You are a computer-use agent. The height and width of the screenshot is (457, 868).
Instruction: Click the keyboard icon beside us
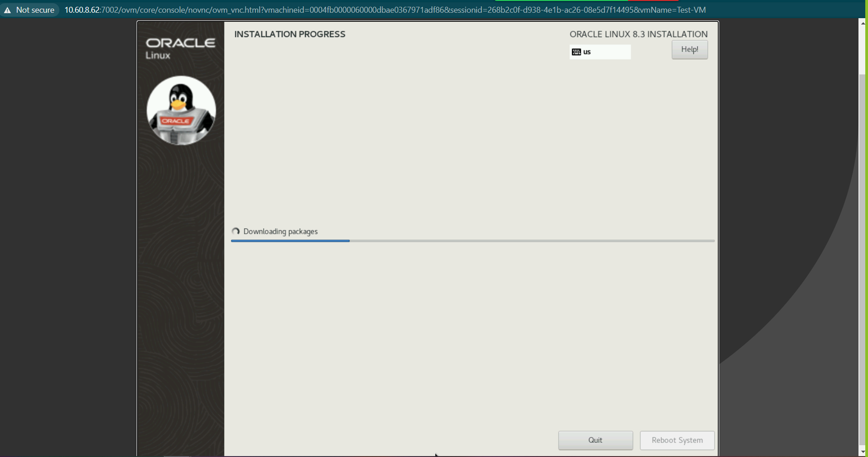tap(576, 52)
